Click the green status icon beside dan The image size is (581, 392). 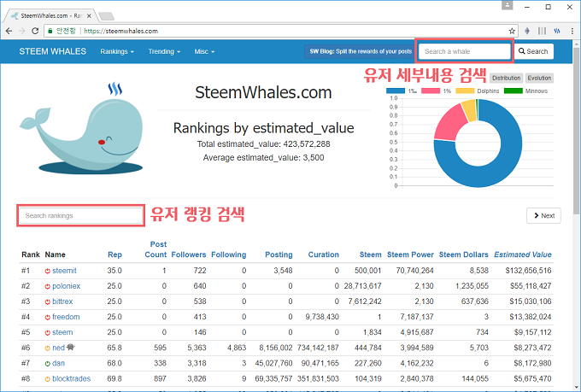tap(48, 364)
